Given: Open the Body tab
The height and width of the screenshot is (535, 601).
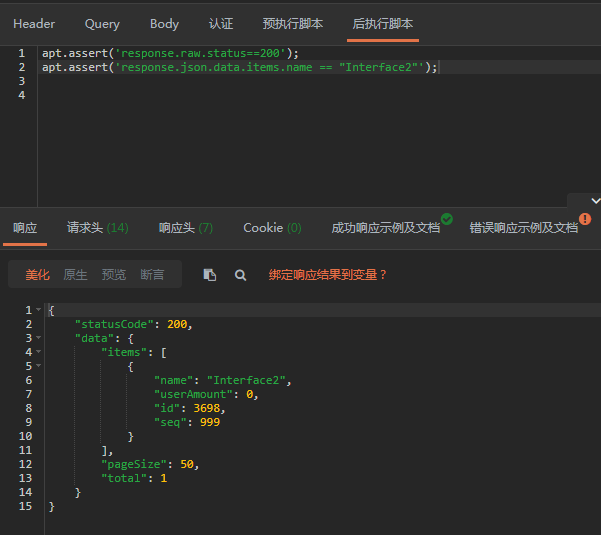Looking at the screenshot, I should point(164,24).
